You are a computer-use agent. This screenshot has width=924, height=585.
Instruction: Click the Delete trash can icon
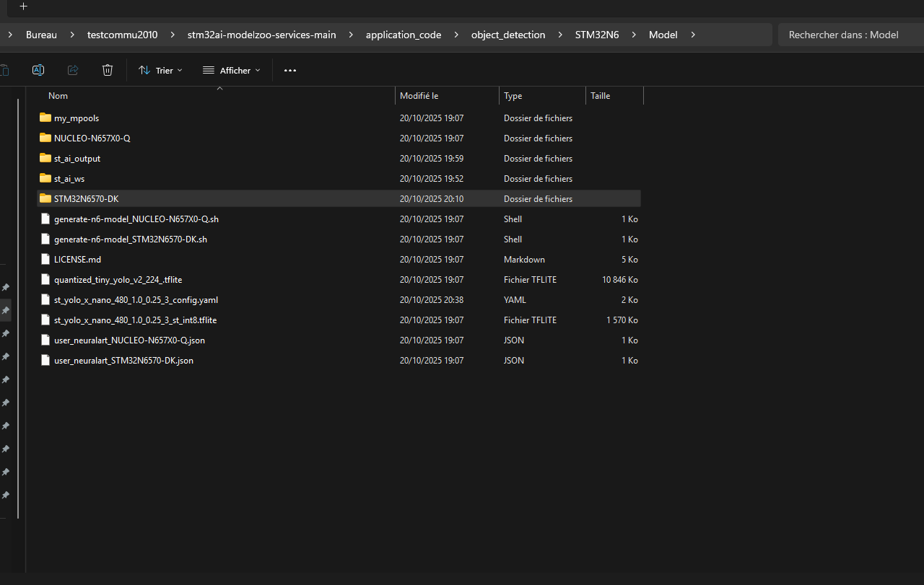pos(108,70)
